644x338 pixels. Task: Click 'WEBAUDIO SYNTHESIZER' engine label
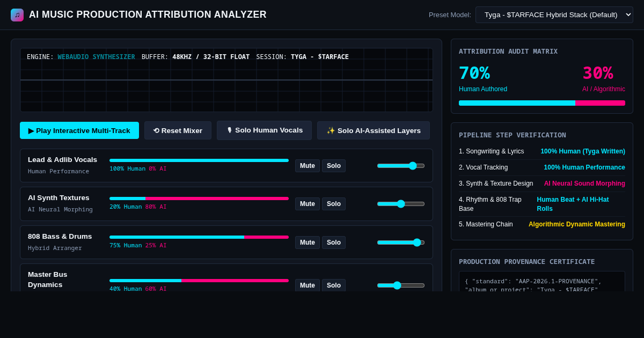click(x=96, y=57)
